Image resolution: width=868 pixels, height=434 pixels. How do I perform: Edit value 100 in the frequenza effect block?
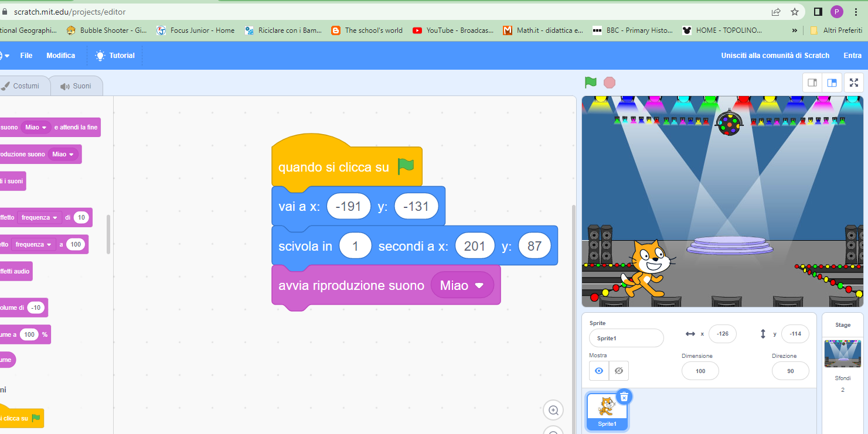pyautogui.click(x=75, y=244)
